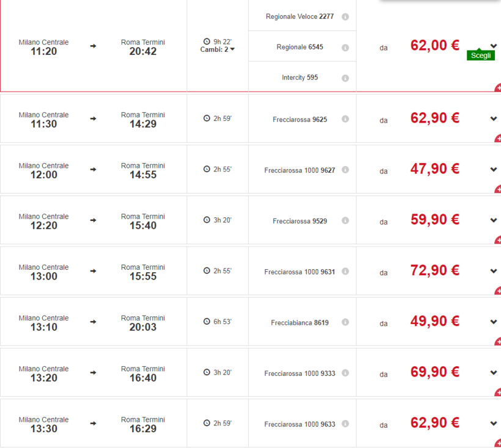The height and width of the screenshot is (448, 501).
Task: Select the train arriving at 16:29
Action: tap(142, 424)
